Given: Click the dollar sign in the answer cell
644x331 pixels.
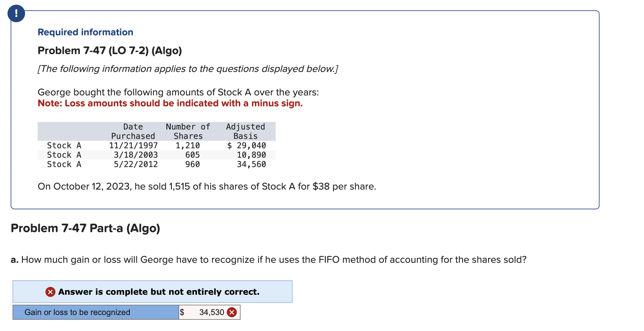Looking at the screenshot, I should [183, 312].
